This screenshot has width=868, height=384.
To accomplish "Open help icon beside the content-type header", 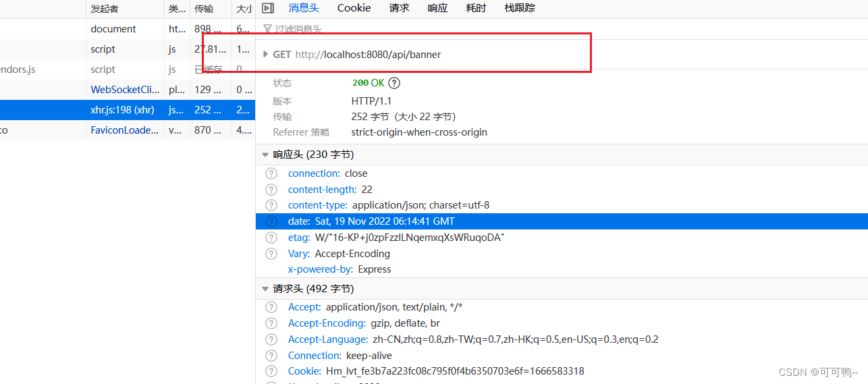I will pyautogui.click(x=271, y=205).
